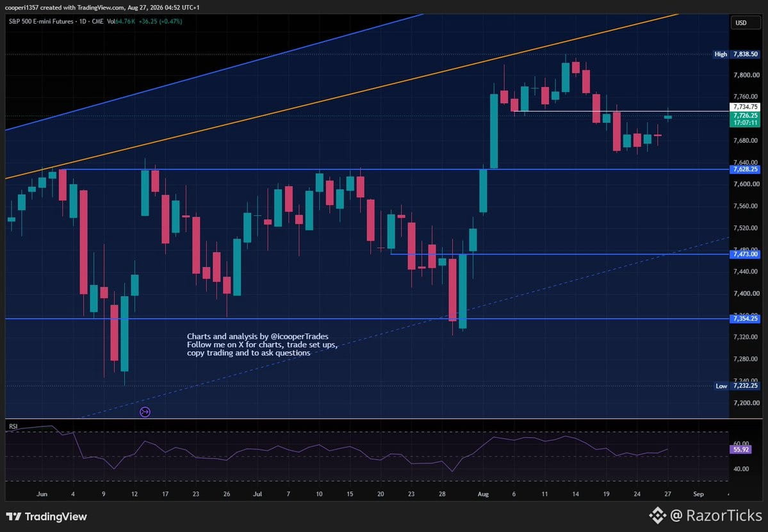Click the 1D interval in chart header
The image size is (768, 532).
pyautogui.click(x=83, y=22)
